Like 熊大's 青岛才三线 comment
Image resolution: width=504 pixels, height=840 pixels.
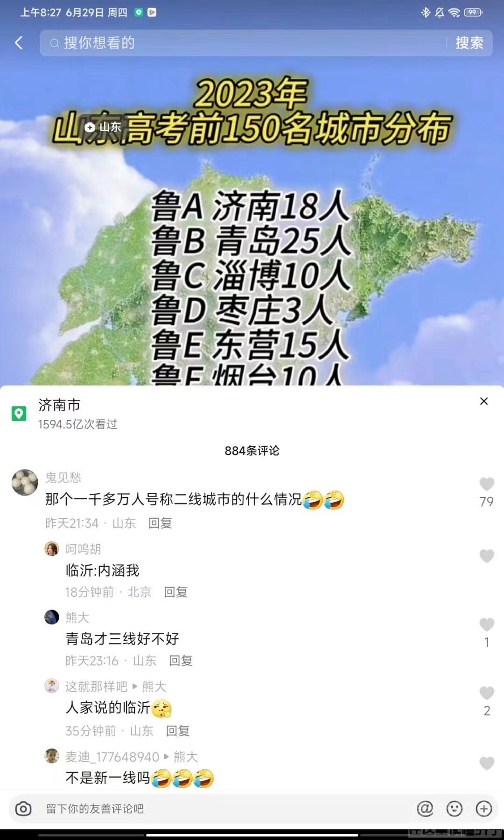click(487, 624)
